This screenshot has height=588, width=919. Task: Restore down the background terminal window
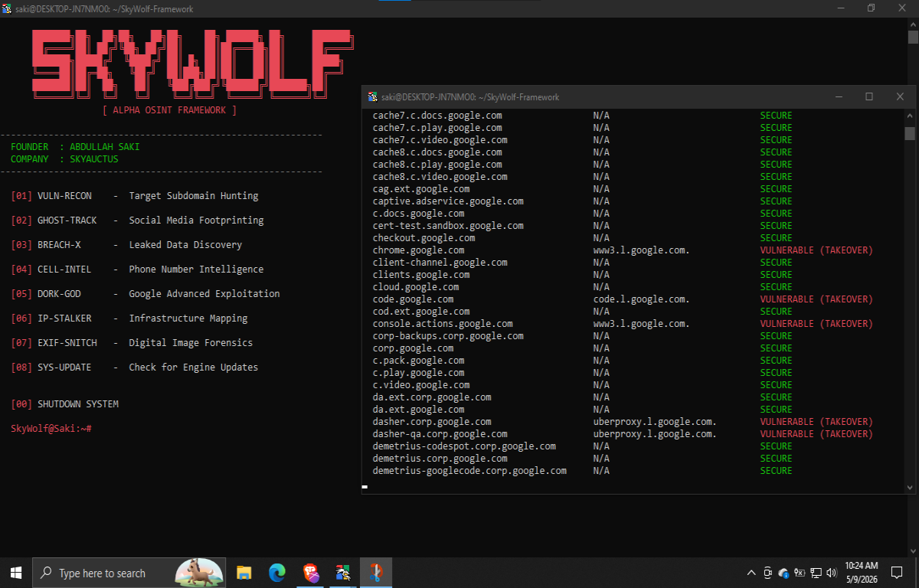871,8
